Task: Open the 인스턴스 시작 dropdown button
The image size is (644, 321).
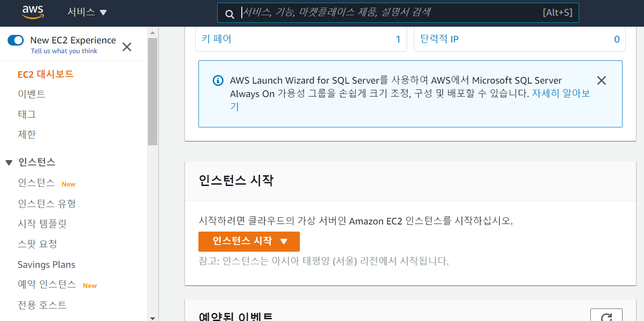Action: pos(249,241)
